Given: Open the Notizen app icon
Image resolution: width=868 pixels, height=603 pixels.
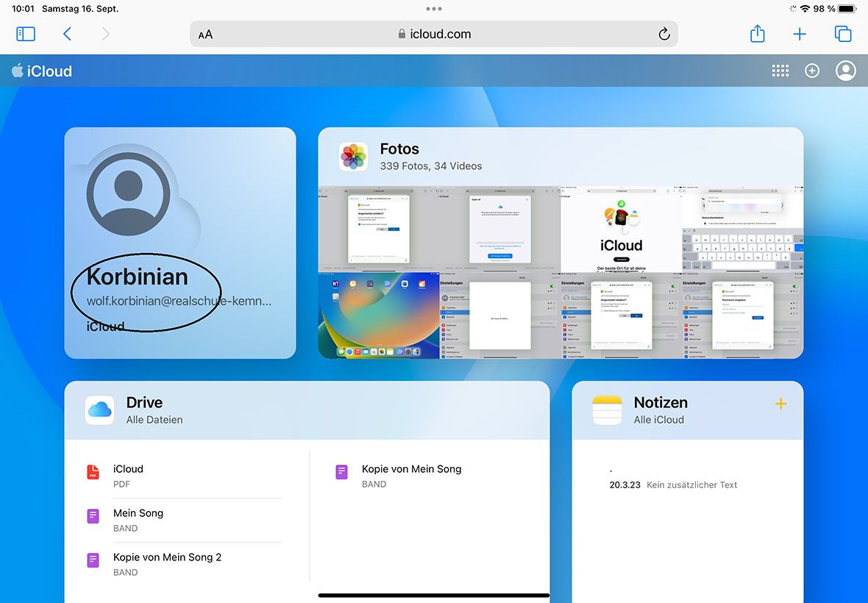Looking at the screenshot, I should tap(607, 410).
